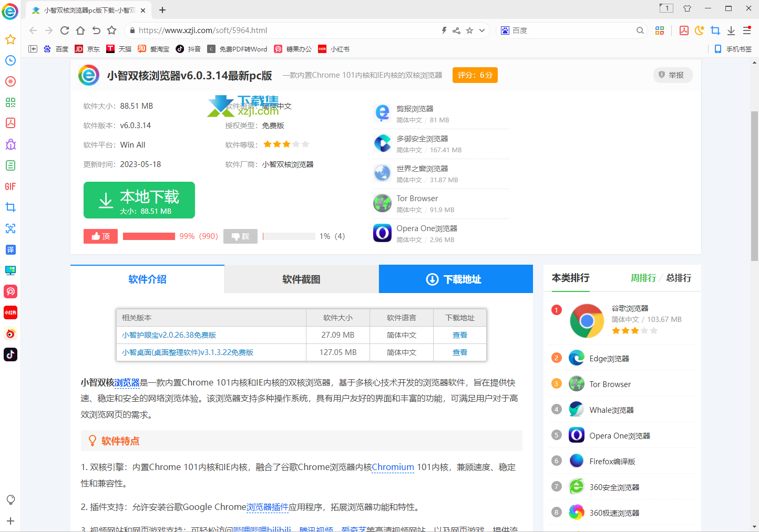The height and width of the screenshot is (532, 759).
Task: Toggle the sidebar panel icon on bookmarks bar
Action: point(33,49)
